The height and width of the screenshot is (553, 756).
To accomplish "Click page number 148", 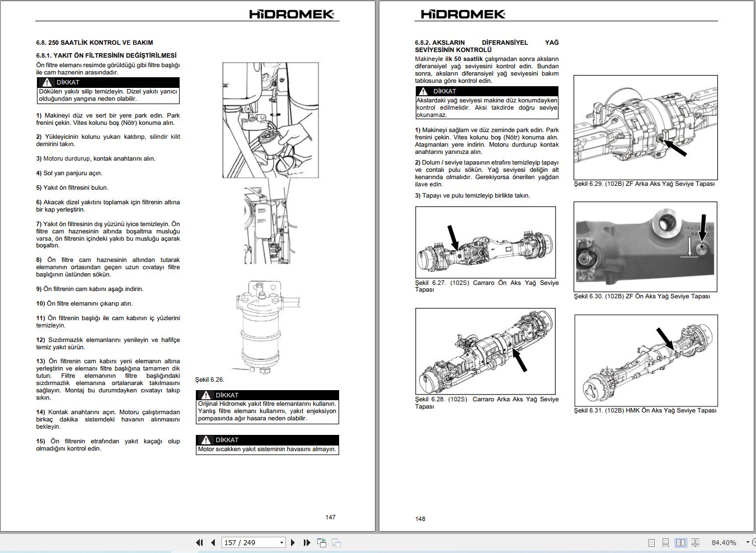I will (420, 519).
